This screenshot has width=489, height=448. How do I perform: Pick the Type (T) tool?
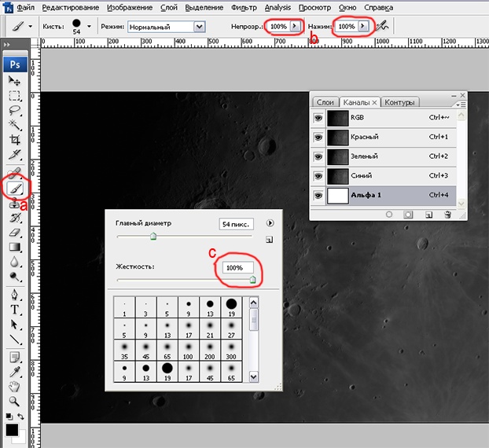[x=14, y=309]
